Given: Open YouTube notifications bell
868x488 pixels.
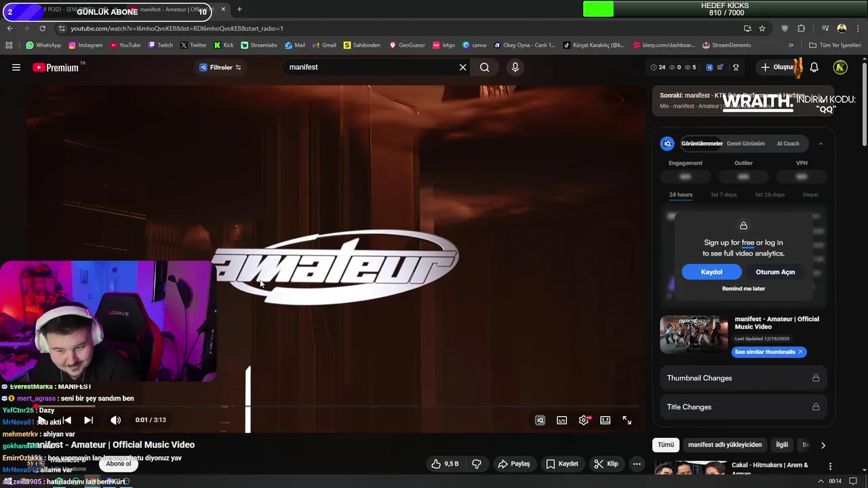Looking at the screenshot, I should [814, 67].
